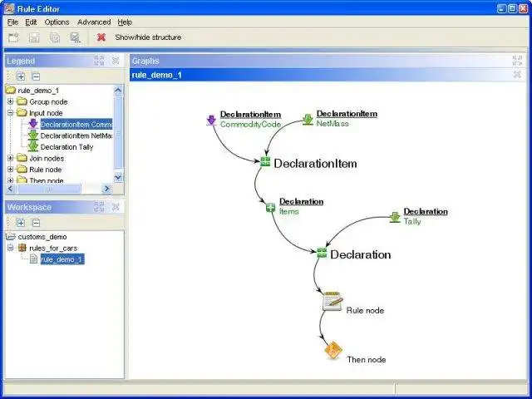
Task: Click the Declaration Items node icon
Action: pos(270,207)
